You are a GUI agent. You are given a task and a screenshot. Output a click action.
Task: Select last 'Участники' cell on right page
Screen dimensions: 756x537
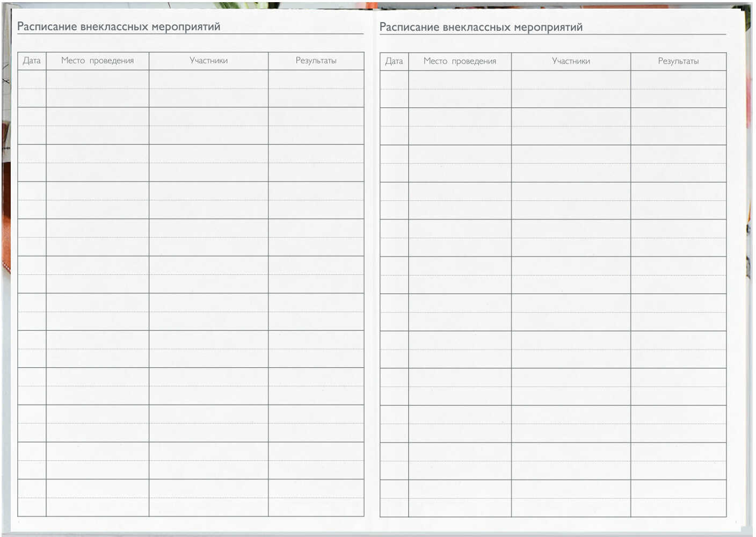point(571,498)
